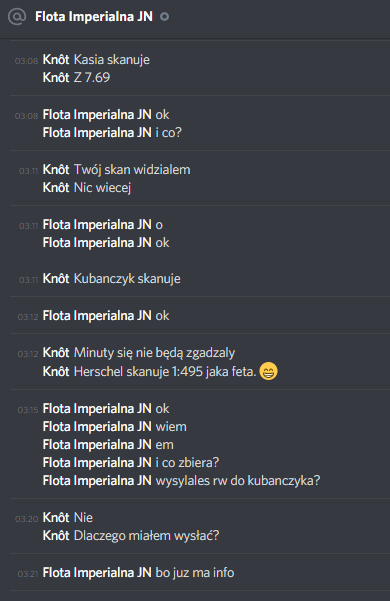This screenshot has width=390, height=601.
Task: Click the message 'Kubanczyk skanuje'
Action: pos(127,279)
